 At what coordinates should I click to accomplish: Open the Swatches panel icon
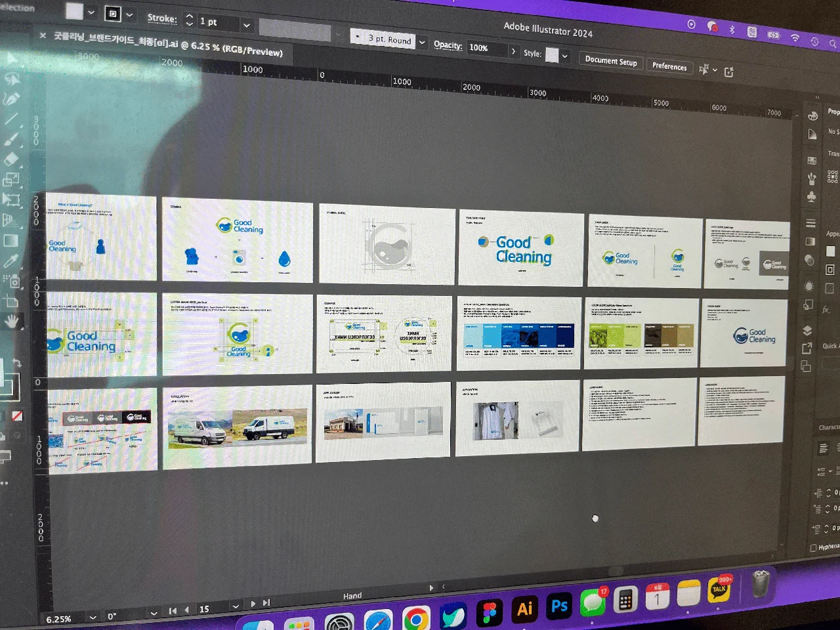point(812,161)
